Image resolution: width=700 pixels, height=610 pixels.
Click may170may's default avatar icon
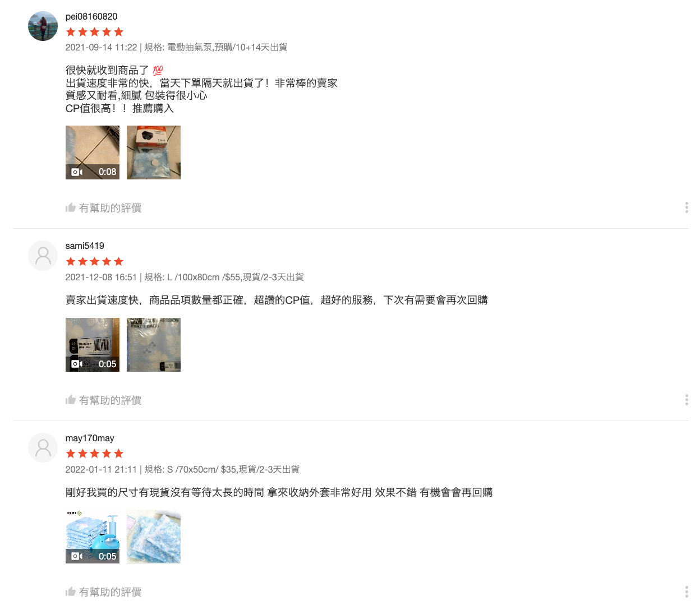(x=43, y=448)
